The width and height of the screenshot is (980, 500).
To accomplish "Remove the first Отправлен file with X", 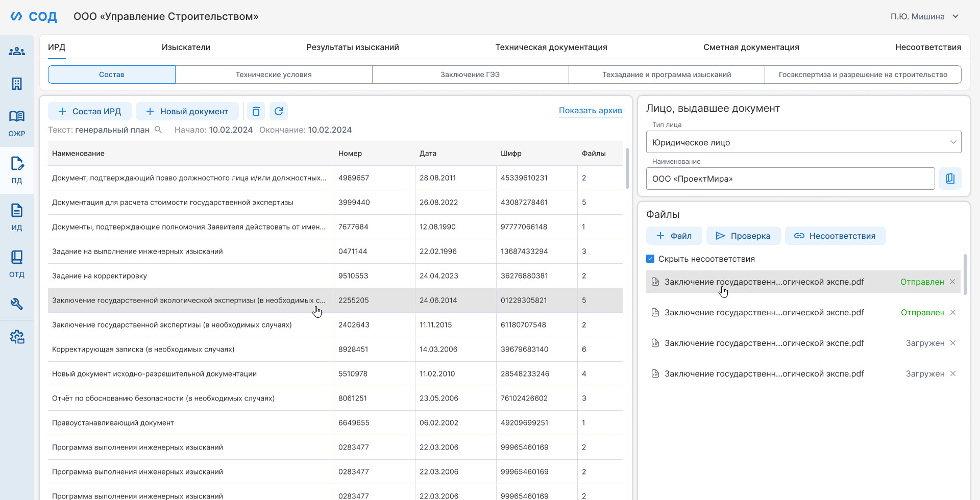I will click(952, 282).
